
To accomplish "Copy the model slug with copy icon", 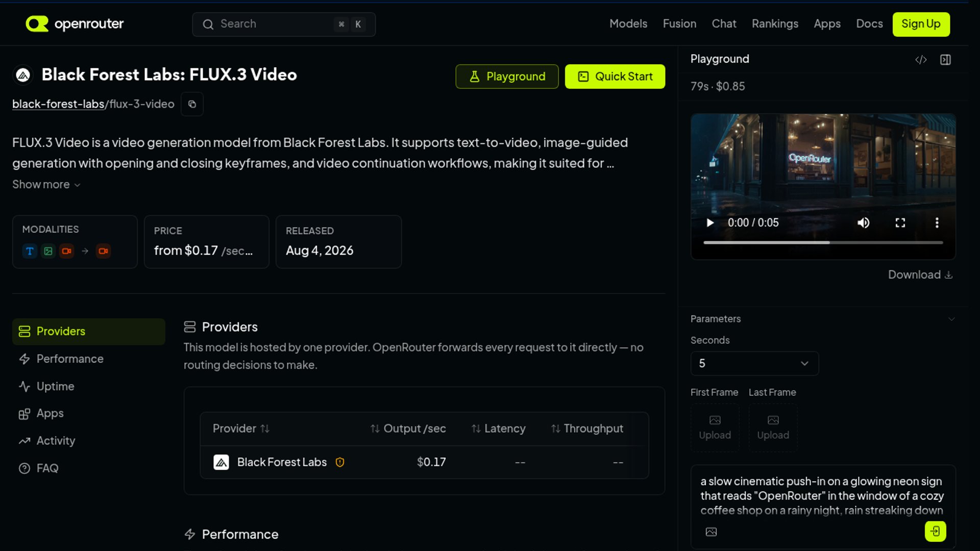I will pos(192,104).
